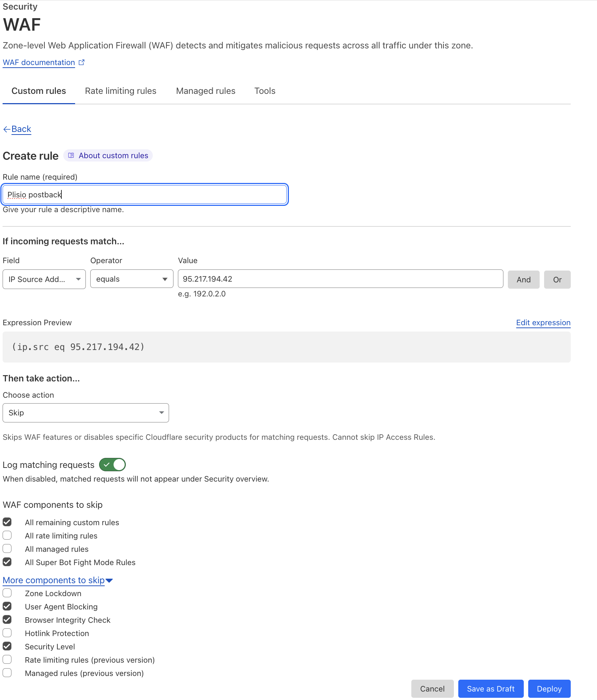Screen dimensions: 597x700
Task: Open About custom rules link
Action: pyautogui.click(x=108, y=156)
